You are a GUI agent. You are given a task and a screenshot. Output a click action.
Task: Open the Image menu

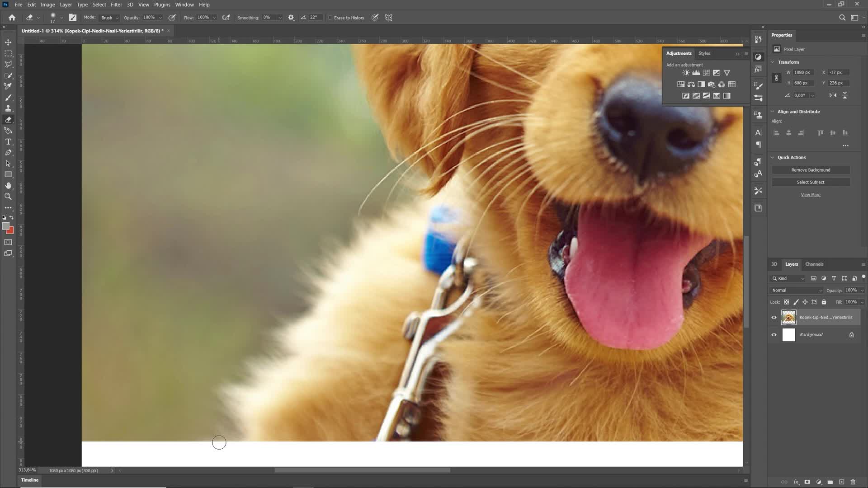coord(48,5)
